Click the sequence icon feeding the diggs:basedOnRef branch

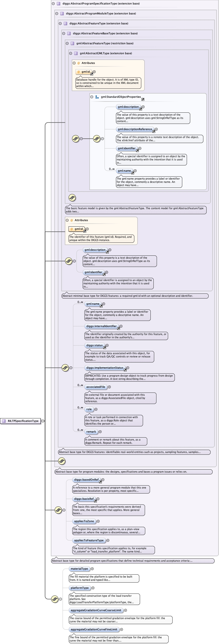tap(58, 510)
